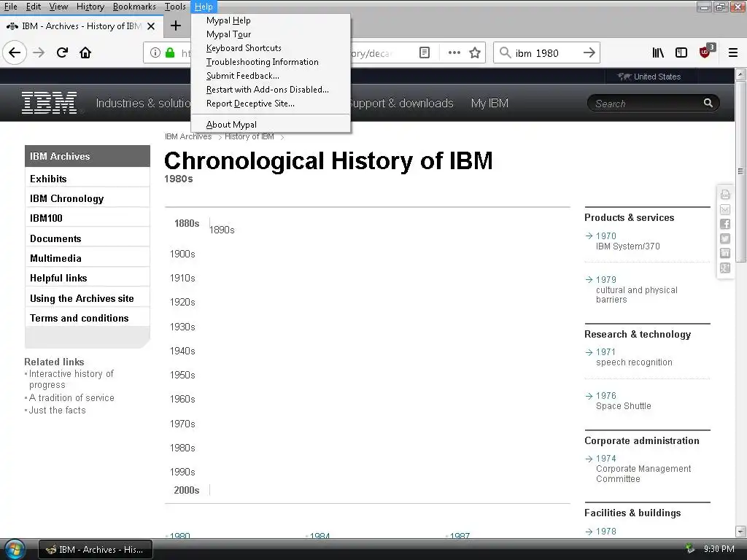
Task: Choose Keyboard Shortcuts menu item
Action: [271, 48]
